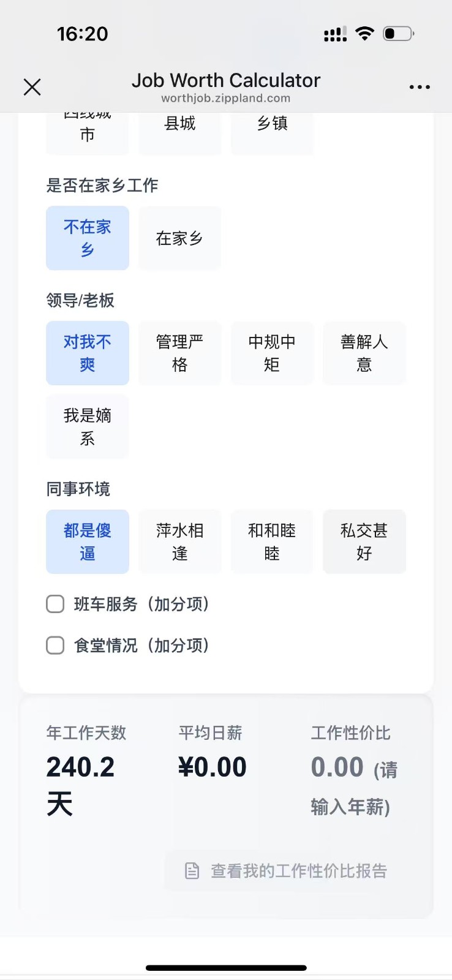This screenshot has width=452, height=980.
Task: Close the Job Worth Calculator page
Action: [32, 87]
